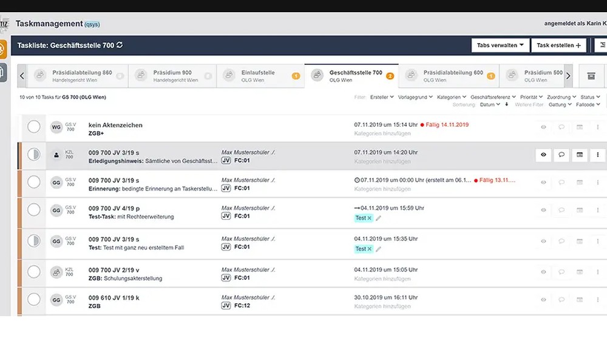Remove the Test tag on the 15:35 task
This screenshot has height=364, width=607.
[x=369, y=249]
